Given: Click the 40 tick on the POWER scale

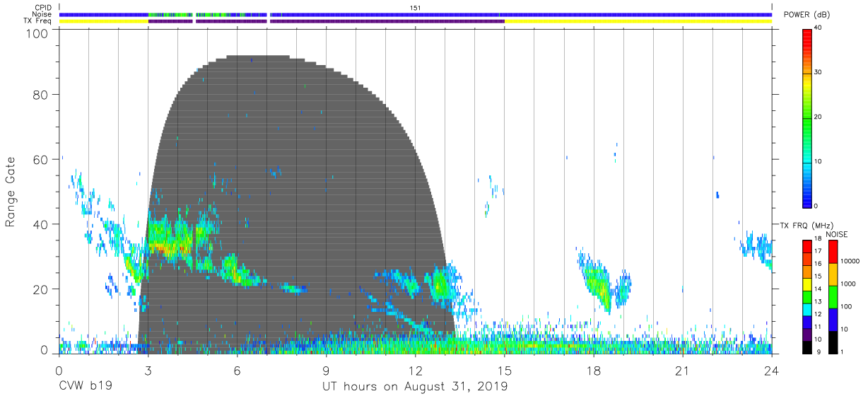Looking at the screenshot, I should point(819,28).
